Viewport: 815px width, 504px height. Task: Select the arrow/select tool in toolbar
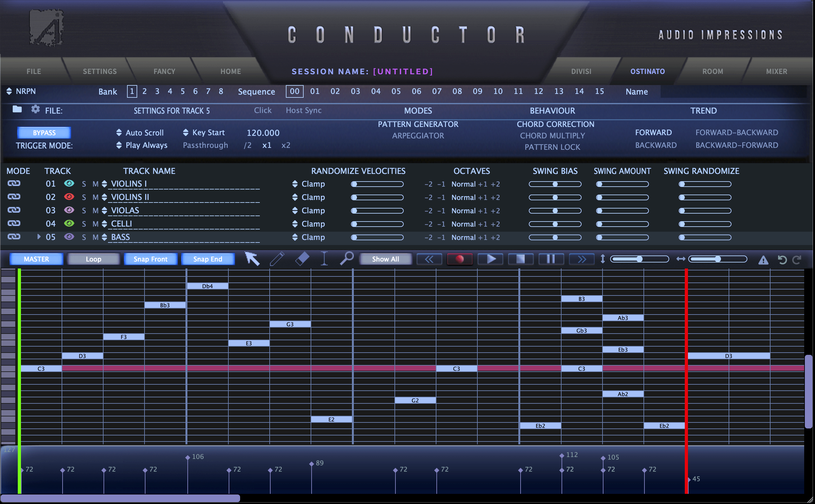click(x=252, y=259)
